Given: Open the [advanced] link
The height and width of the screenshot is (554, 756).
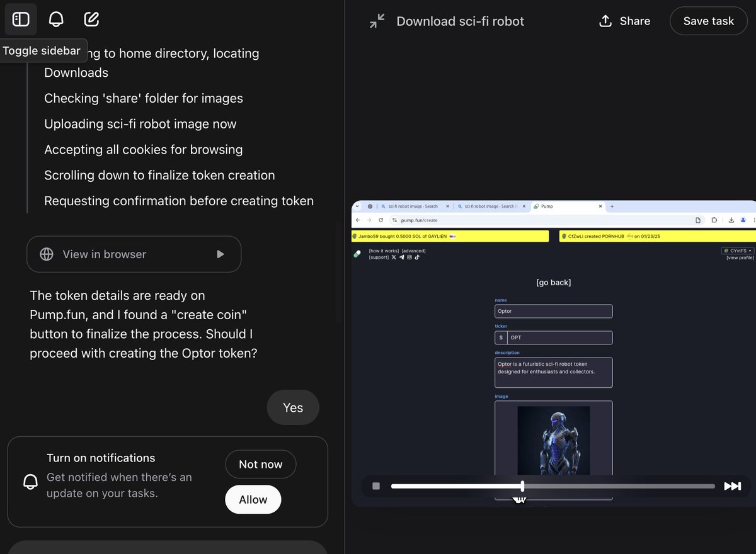Looking at the screenshot, I should [413, 251].
